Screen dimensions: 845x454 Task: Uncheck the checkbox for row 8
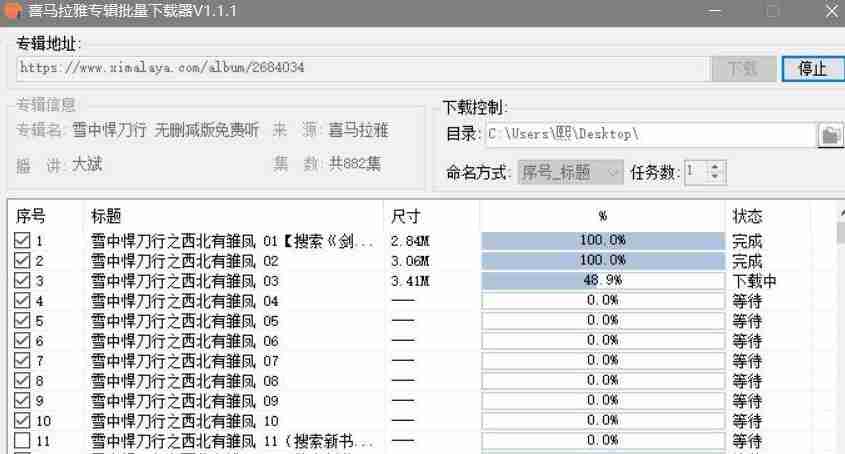pyautogui.click(x=22, y=380)
